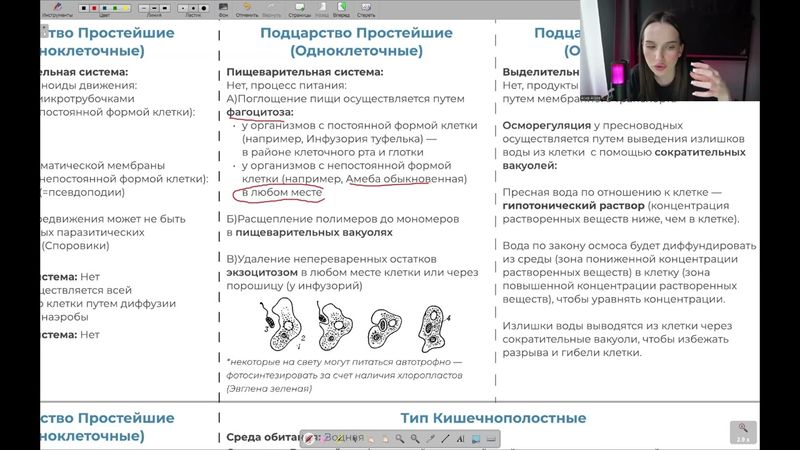This screenshot has height=450, width=800.
Task: Select the red pen color
Action: pyautogui.click(x=94, y=8)
